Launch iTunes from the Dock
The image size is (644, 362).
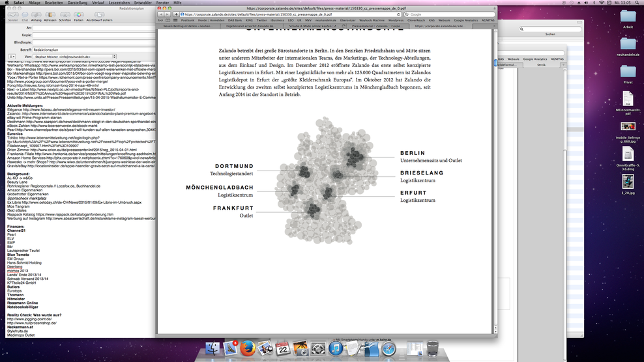[x=336, y=348]
